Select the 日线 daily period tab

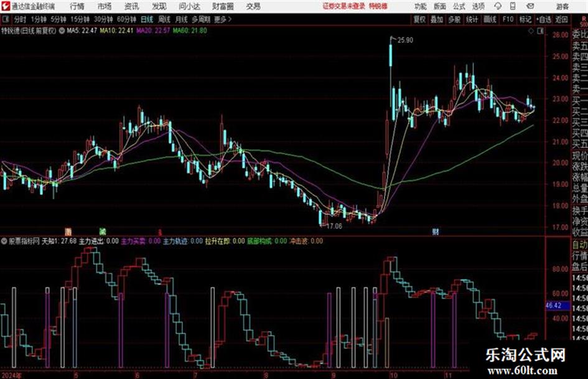click(147, 19)
